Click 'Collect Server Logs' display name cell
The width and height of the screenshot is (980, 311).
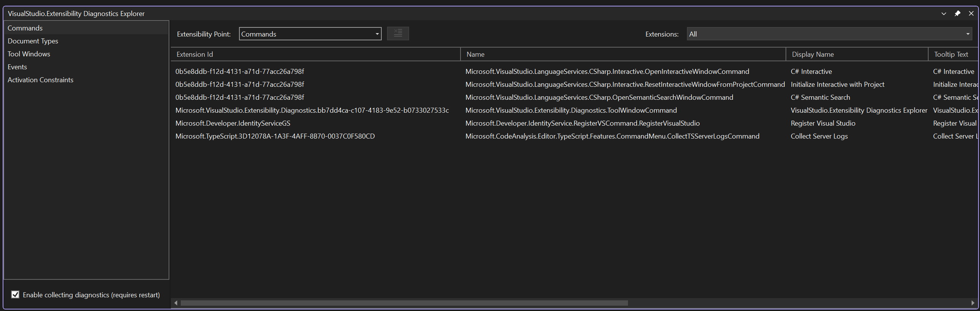[x=819, y=136]
